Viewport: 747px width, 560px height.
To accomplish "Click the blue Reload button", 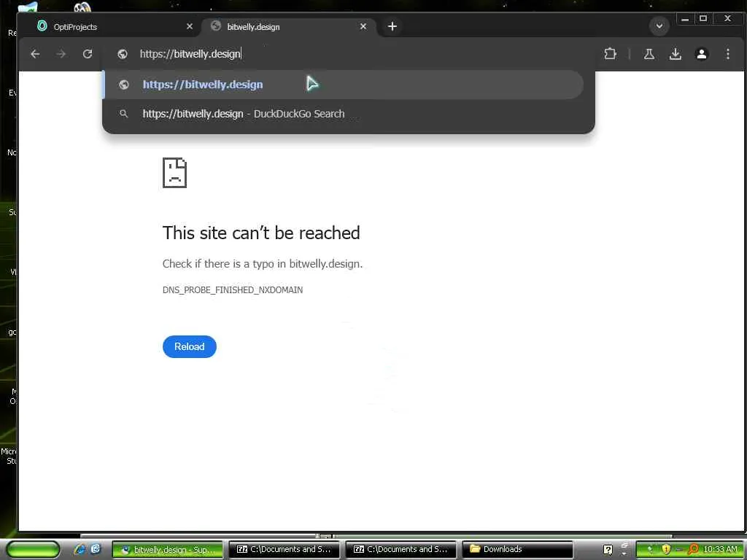I will (x=189, y=346).
